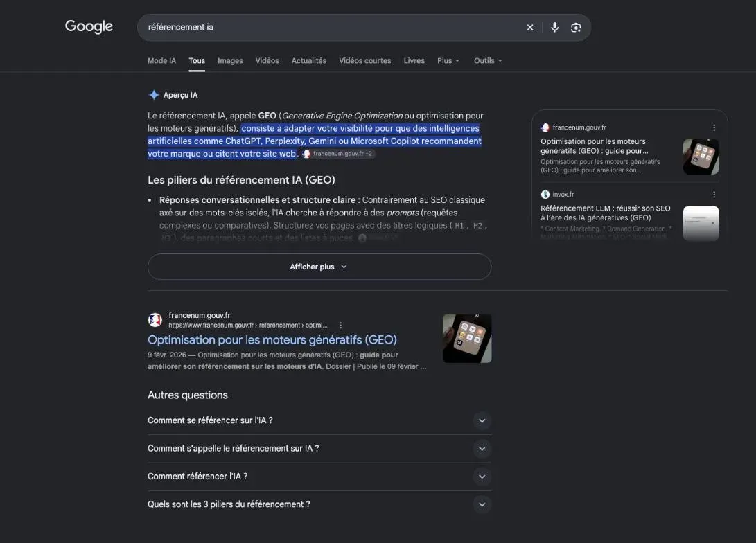This screenshot has height=543, width=756.
Task: Click the Autres questions heading
Action: click(x=188, y=395)
